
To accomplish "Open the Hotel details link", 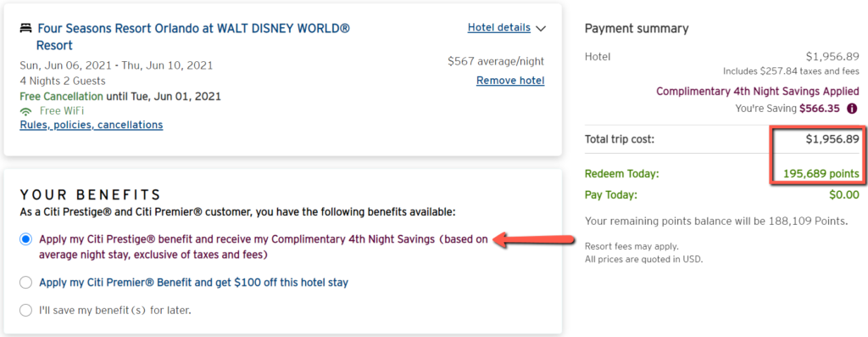I will (498, 28).
